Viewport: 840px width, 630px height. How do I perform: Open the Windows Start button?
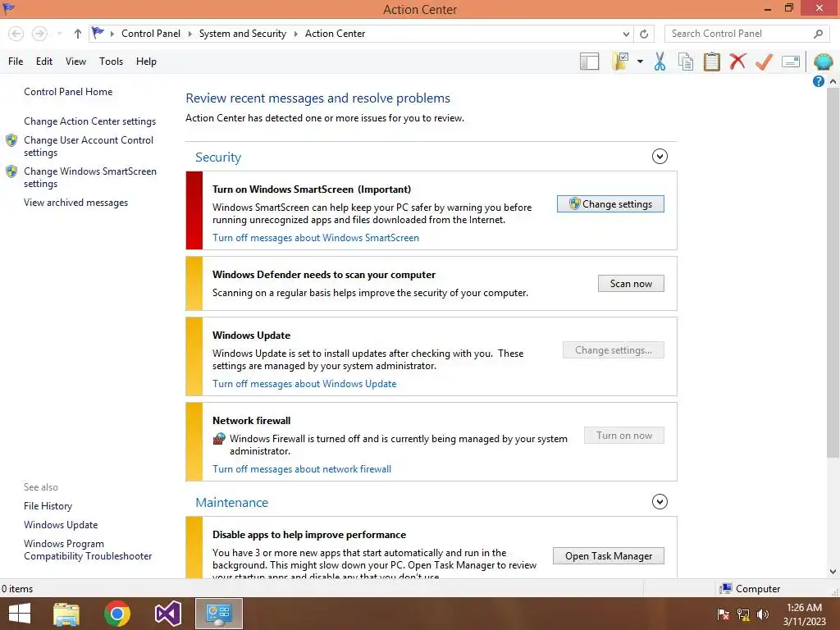coord(20,614)
